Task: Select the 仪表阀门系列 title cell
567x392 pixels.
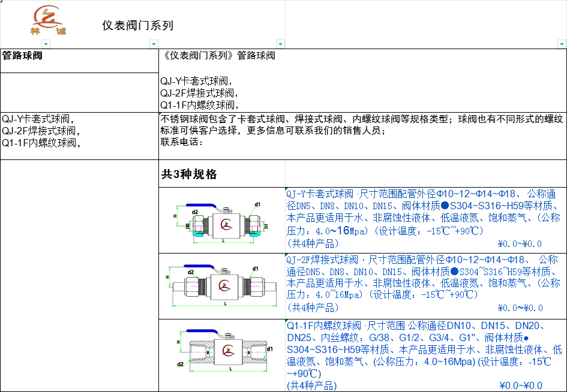Action: (137, 25)
